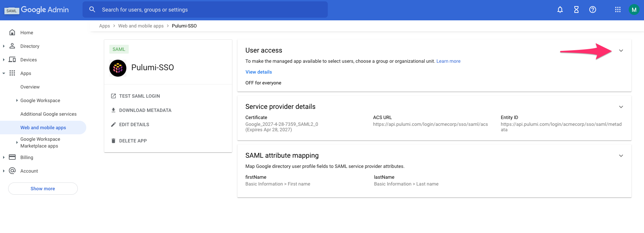This screenshot has height=233, width=644.
Task: Open Overview under Apps
Action: click(x=30, y=87)
